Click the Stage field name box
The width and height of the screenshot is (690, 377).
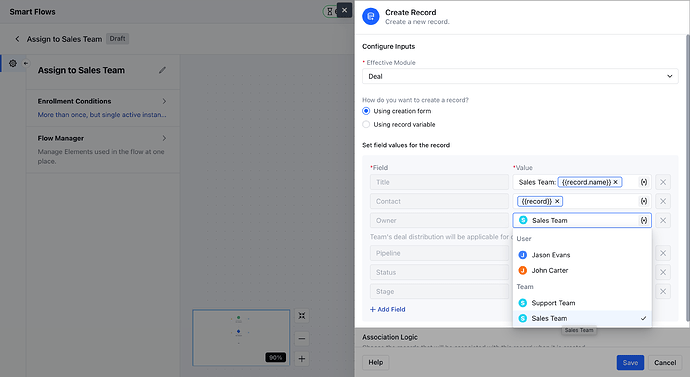(x=439, y=291)
